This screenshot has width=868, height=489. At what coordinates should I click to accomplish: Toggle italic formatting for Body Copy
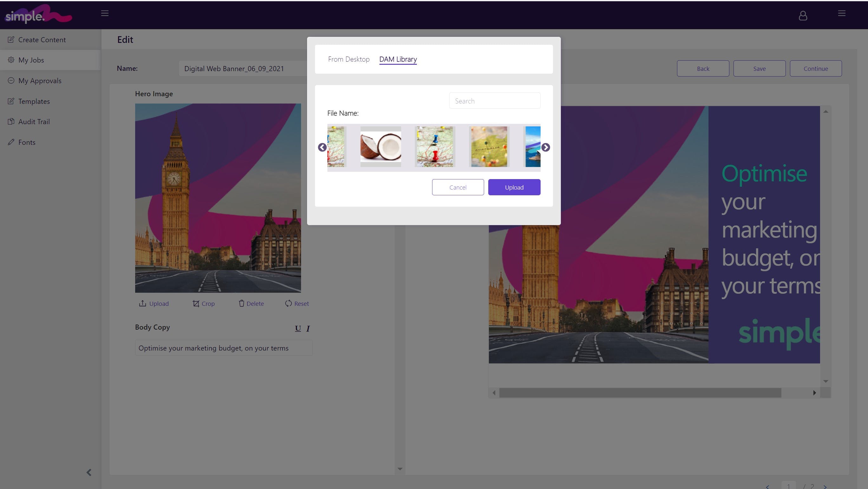308,328
